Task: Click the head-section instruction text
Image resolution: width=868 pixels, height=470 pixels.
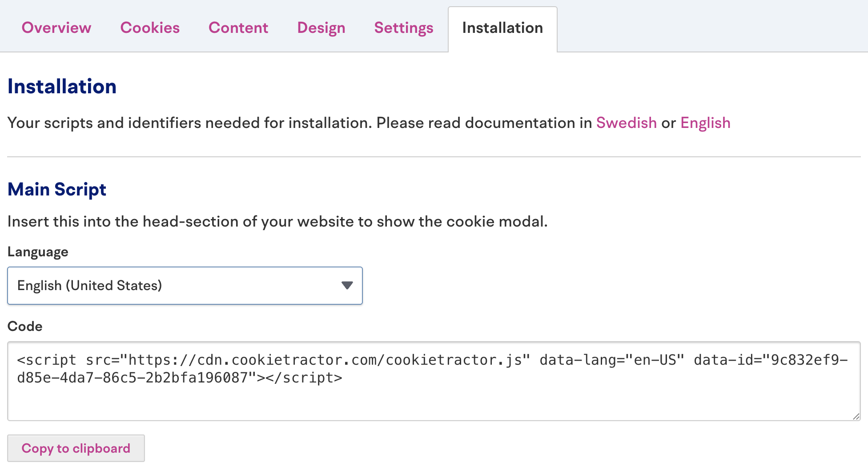Action: 277,221
